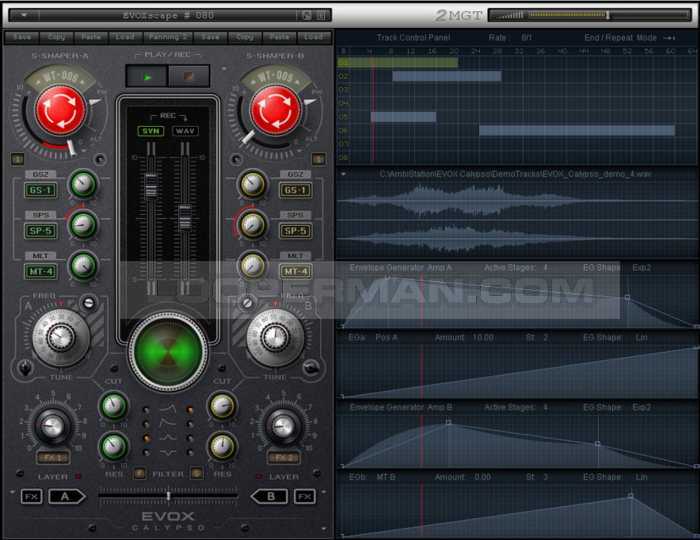Open small arrow menu left of layer A FX
This screenshot has height=540, width=700.
(12, 492)
